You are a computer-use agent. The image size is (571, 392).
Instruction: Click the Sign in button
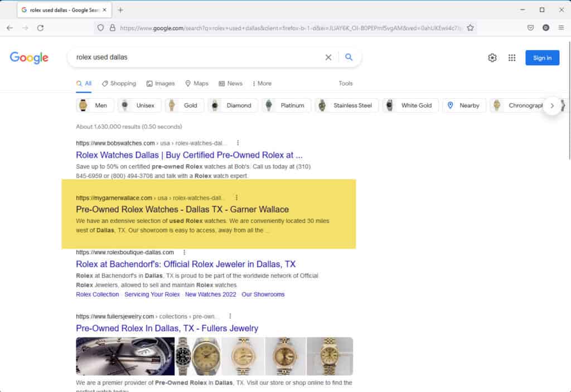542,58
